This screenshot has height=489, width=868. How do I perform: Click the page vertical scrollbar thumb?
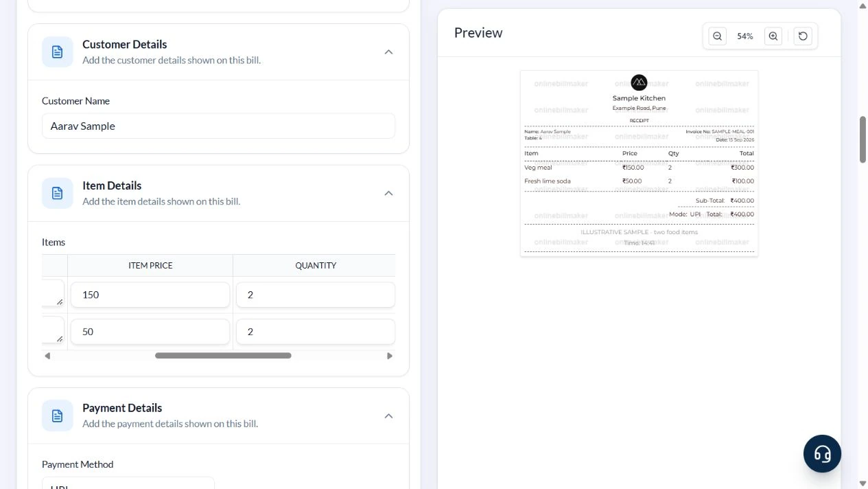pyautogui.click(x=863, y=139)
